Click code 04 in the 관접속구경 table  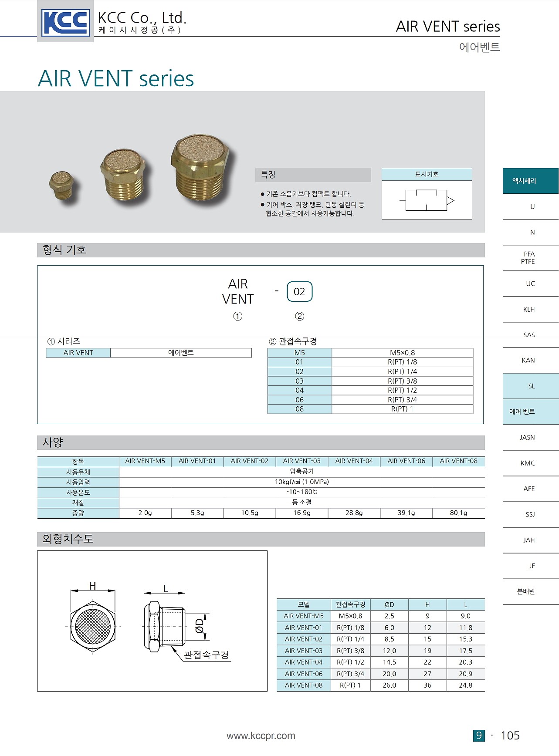tap(300, 390)
